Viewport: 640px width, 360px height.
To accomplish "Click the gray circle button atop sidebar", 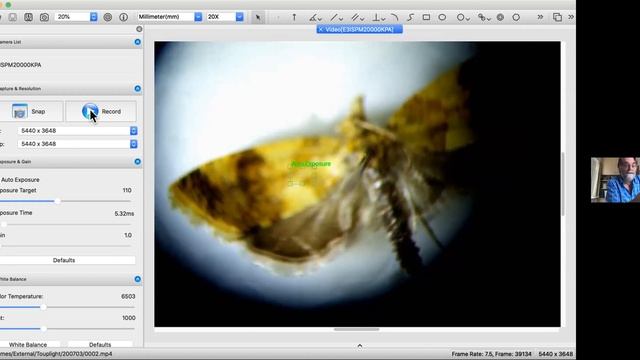I will point(139,29).
